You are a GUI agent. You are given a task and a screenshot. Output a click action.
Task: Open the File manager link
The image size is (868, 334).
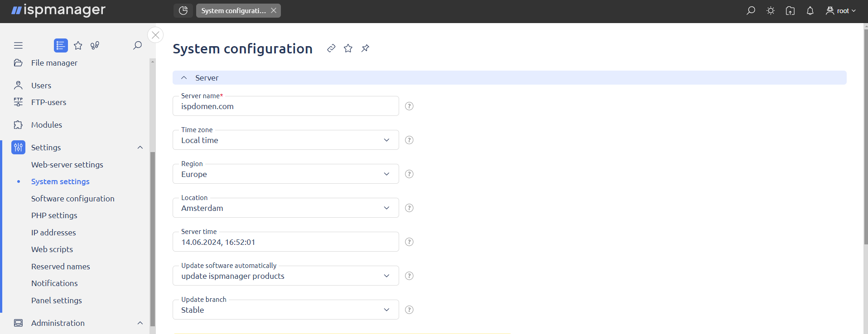54,63
